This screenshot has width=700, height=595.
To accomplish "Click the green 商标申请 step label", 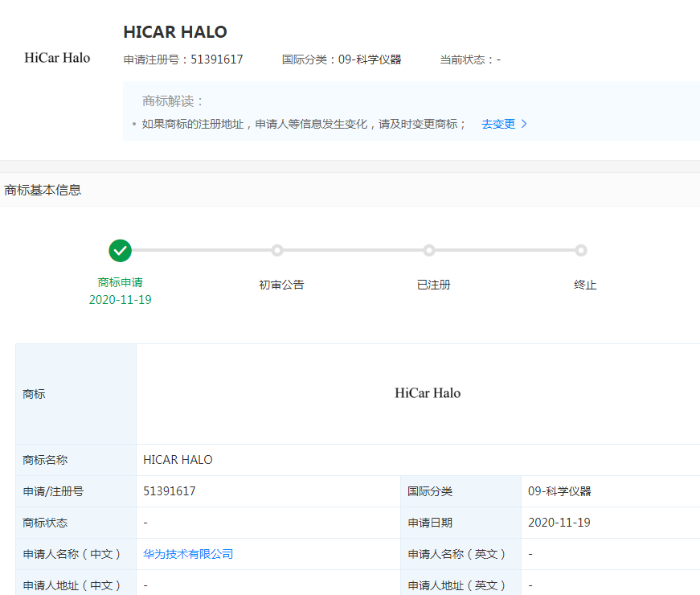I will pyautogui.click(x=120, y=282).
